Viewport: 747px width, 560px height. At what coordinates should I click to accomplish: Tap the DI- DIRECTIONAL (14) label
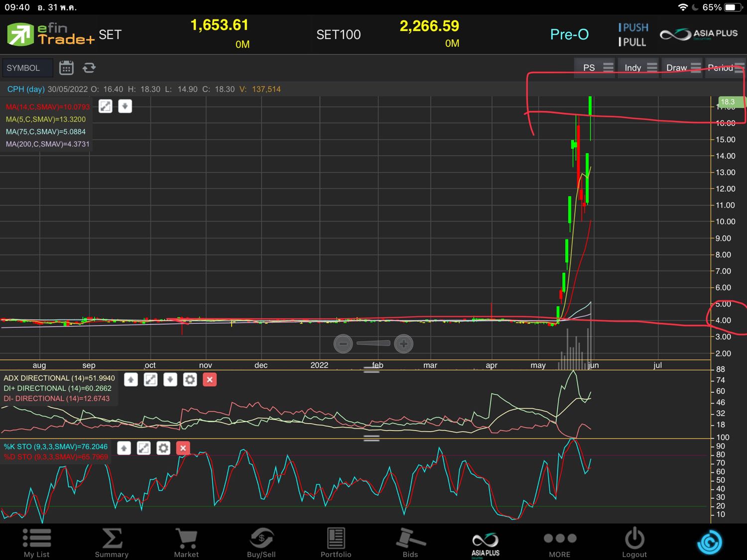(57, 399)
